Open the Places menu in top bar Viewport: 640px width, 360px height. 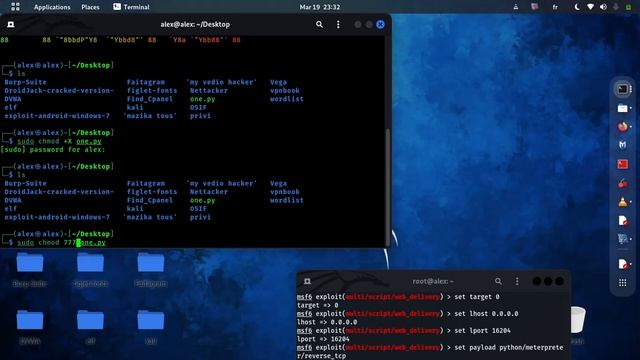tap(90, 7)
